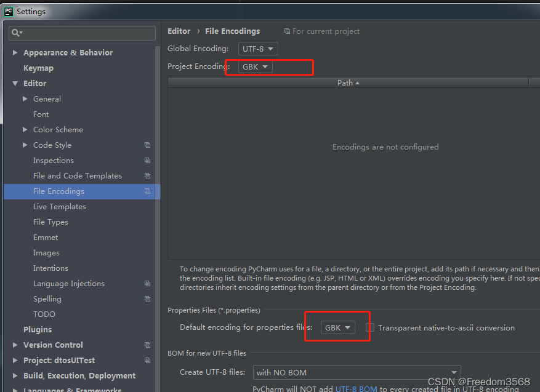The width and height of the screenshot is (540, 392).
Task: Click the icon next to Project: dtosUITest
Action: [147, 360]
